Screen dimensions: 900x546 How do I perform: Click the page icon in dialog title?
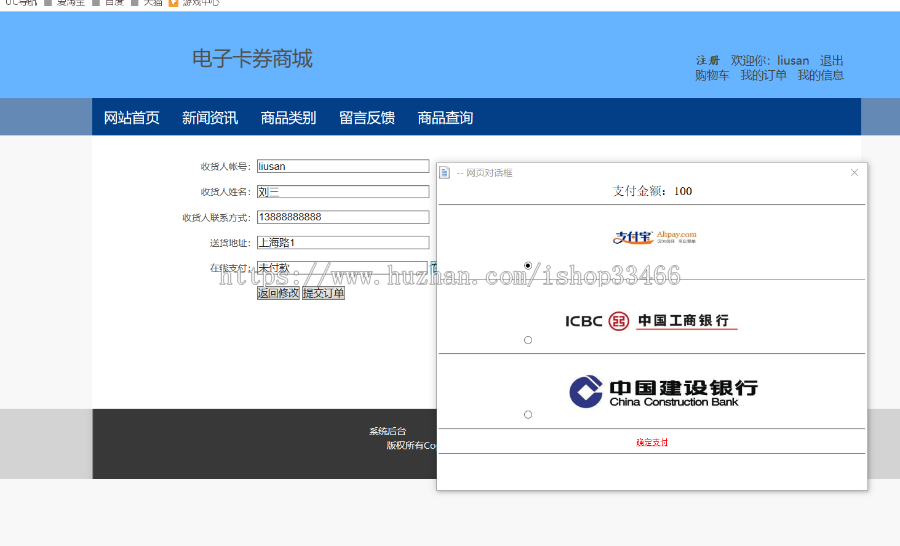(x=444, y=172)
